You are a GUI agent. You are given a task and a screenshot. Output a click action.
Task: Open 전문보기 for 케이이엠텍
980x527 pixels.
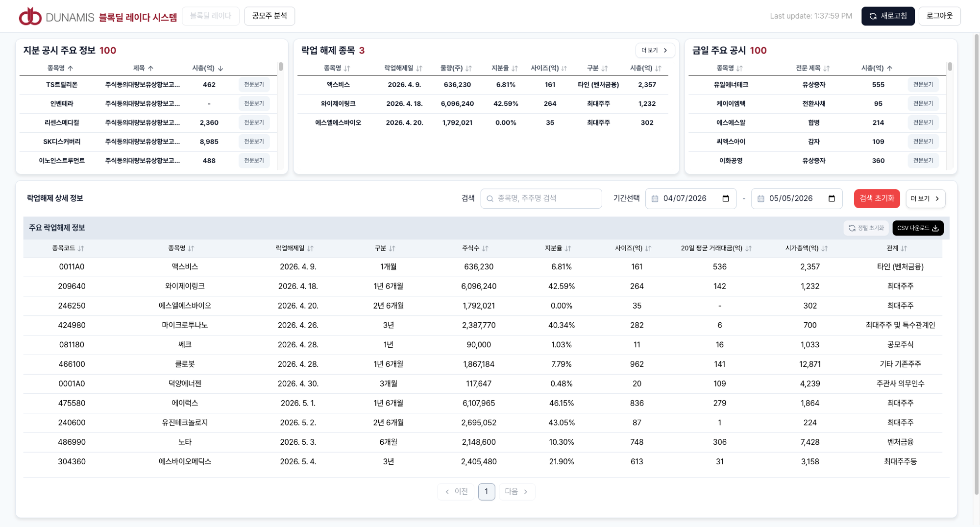(x=923, y=104)
